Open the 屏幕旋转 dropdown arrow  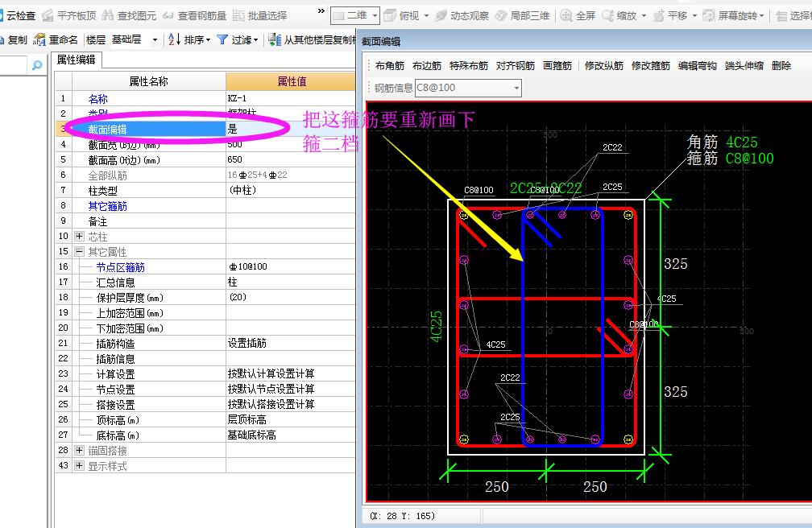tap(762, 15)
